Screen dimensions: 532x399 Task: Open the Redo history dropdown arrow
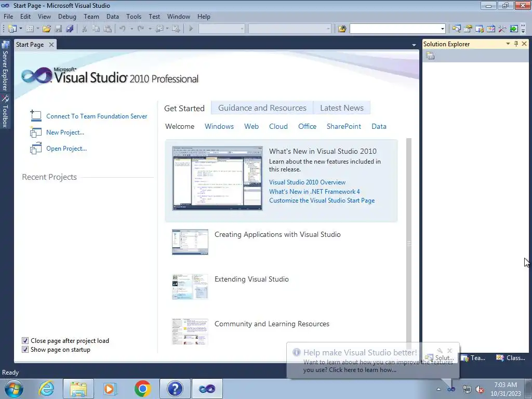tap(150, 29)
